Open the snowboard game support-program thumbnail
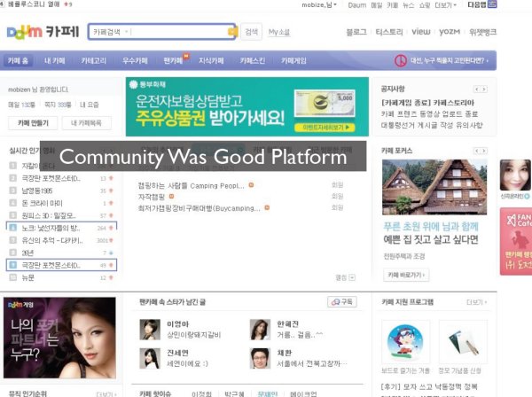Image resolution: width=532 pixels, height=397 pixels. tap(406, 342)
